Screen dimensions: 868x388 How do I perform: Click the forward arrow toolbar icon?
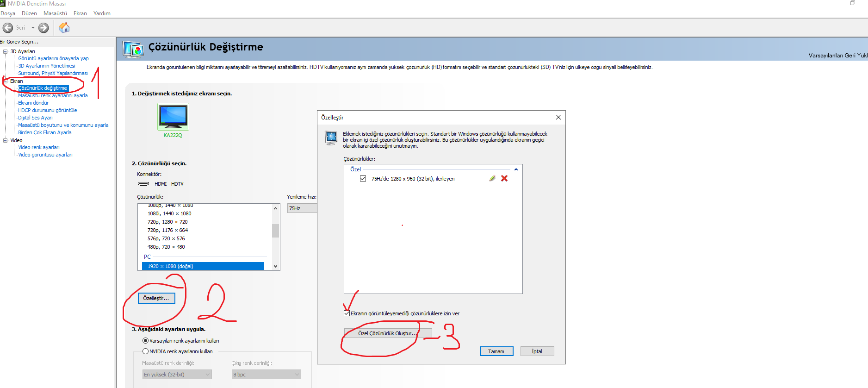point(43,28)
